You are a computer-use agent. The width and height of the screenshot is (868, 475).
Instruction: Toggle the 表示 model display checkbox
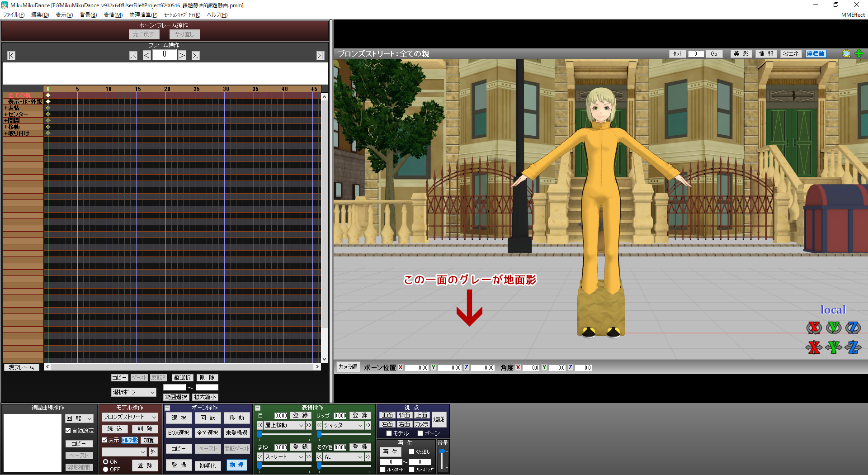pos(105,440)
